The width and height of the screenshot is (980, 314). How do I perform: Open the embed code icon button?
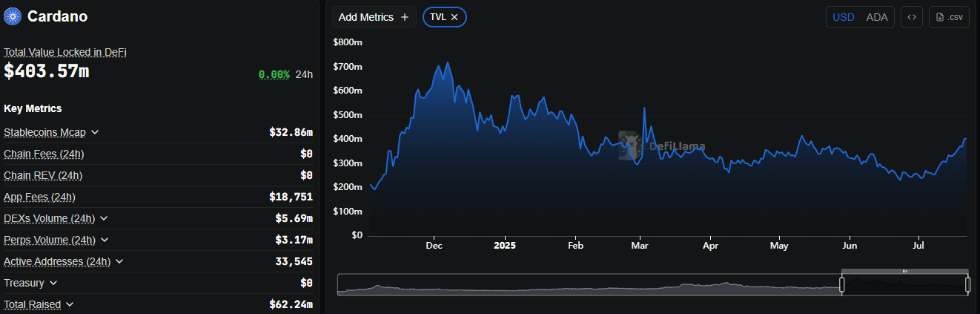coord(912,17)
